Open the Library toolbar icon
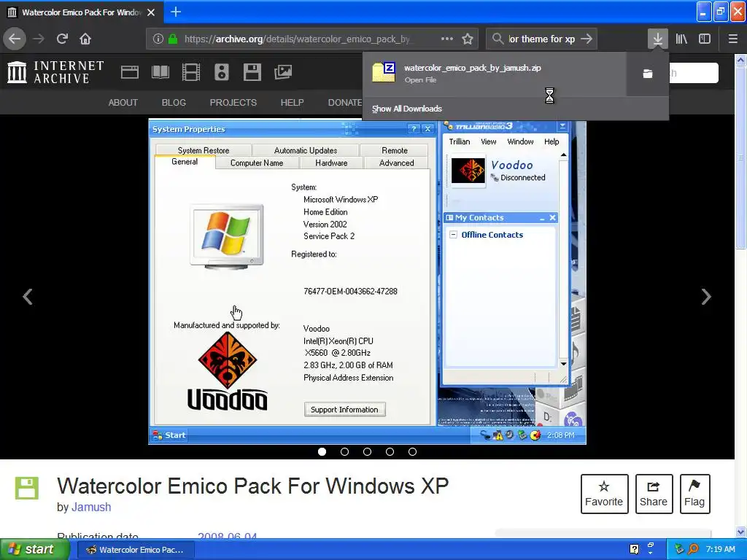The width and height of the screenshot is (747, 560). coord(681,39)
